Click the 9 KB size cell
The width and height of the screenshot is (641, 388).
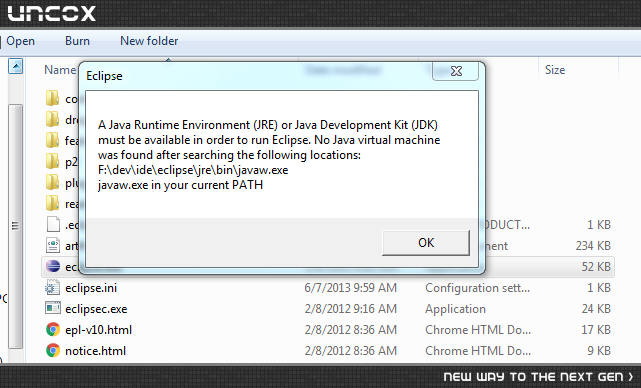pyautogui.click(x=599, y=351)
